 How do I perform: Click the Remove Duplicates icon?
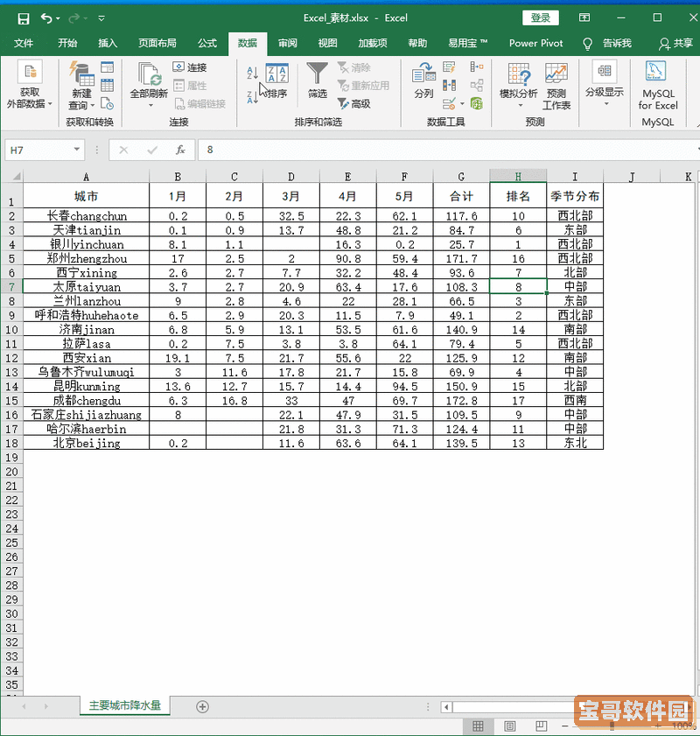pyautogui.click(x=449, y=86)
